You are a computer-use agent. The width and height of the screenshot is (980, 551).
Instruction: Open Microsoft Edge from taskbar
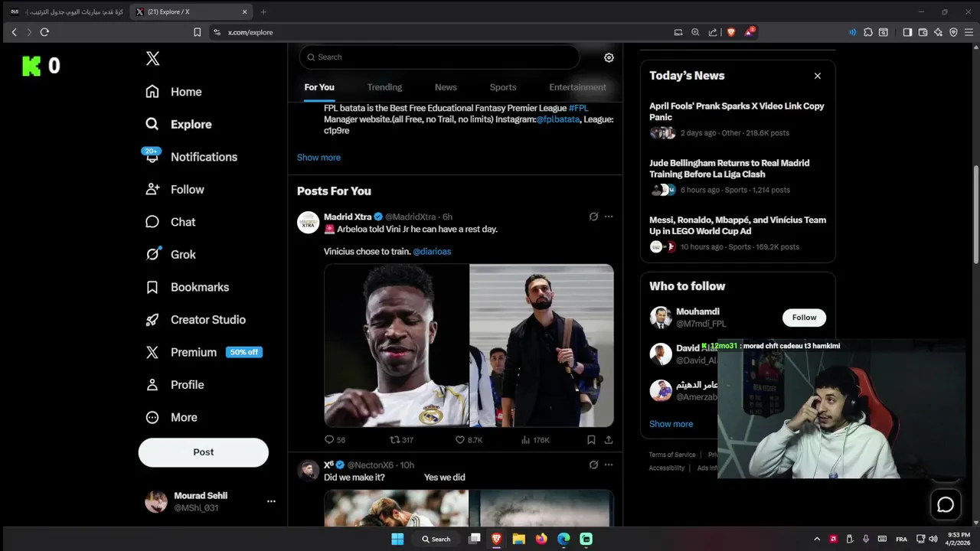tap(563, 539)
